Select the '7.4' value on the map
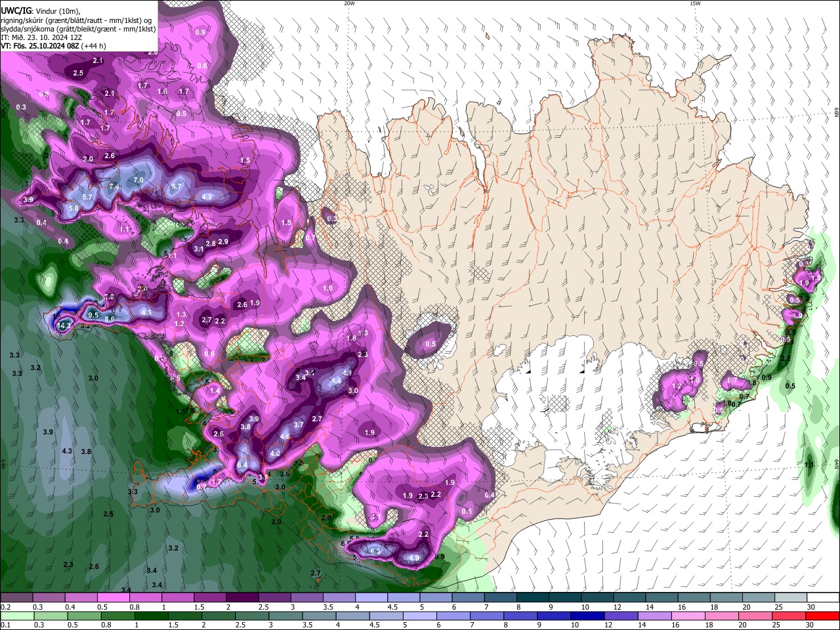Image resolution: width=840 pixels, height=630 pixels. (x=114, y=187)
